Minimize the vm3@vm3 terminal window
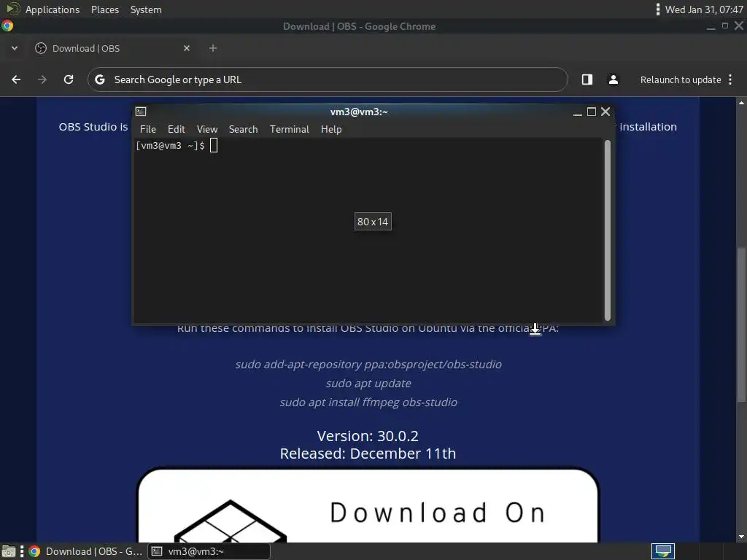 pyautogui.click(x=578, y=112)
